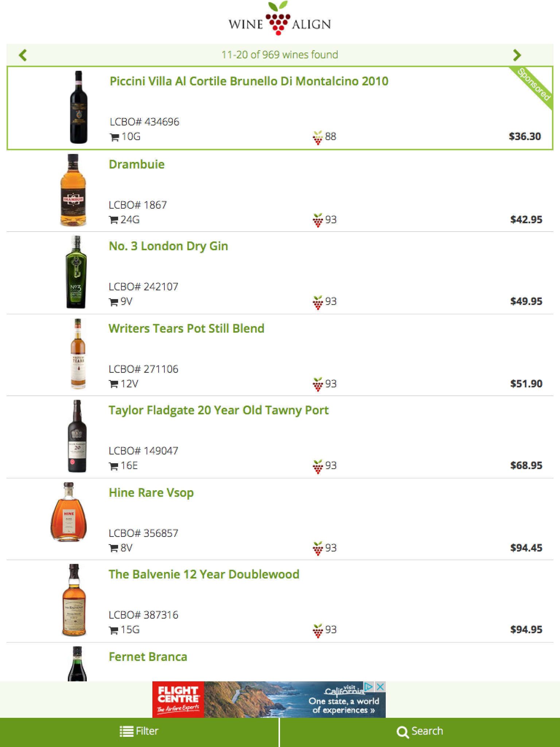Open the Fernet Branca listing
This screenshot has width=560, height=747.
point(148,657)
